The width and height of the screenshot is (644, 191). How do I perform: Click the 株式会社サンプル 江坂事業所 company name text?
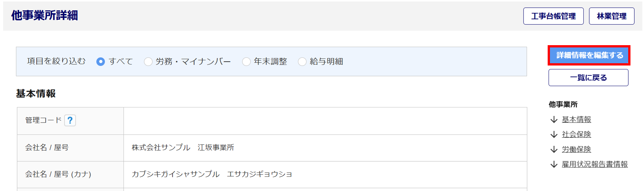(183, 148)
